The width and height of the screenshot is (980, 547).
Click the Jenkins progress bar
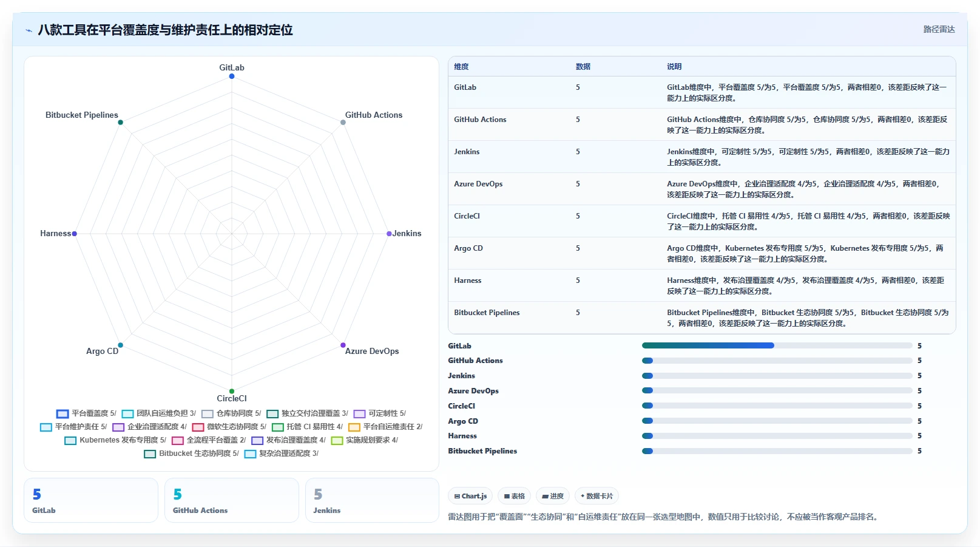tap(777, 376)
